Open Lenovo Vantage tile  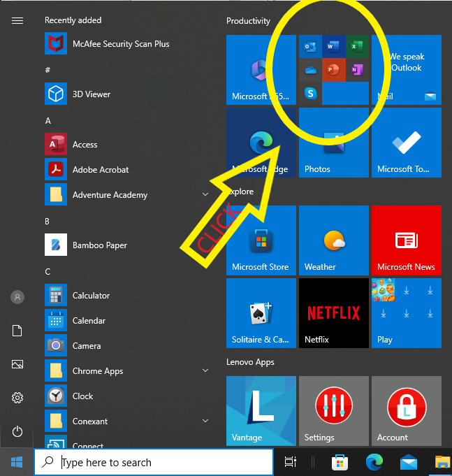[x=261, y=411]
